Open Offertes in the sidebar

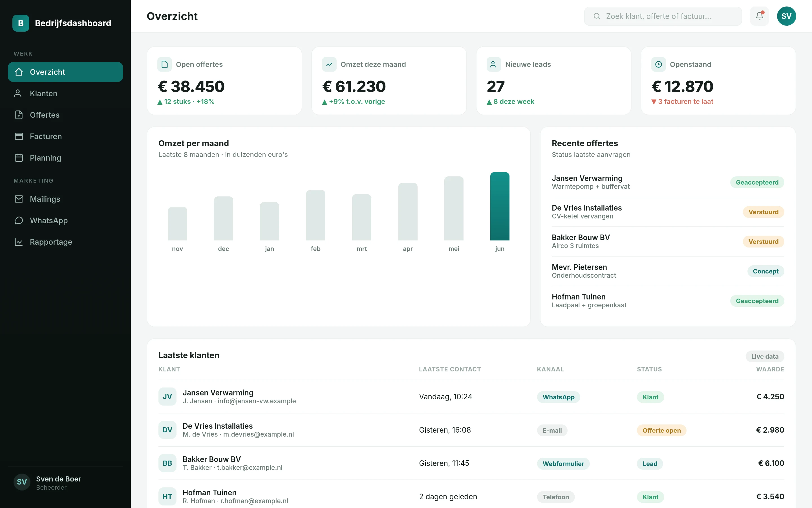pos(65,115)
